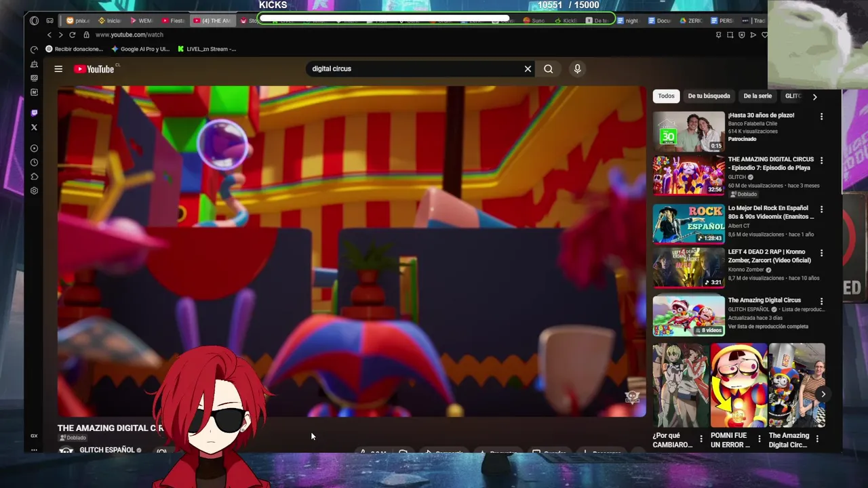868x488 pixels.
Task: Switch to the 'night' browser tab
Action: [x=628, y=21]
